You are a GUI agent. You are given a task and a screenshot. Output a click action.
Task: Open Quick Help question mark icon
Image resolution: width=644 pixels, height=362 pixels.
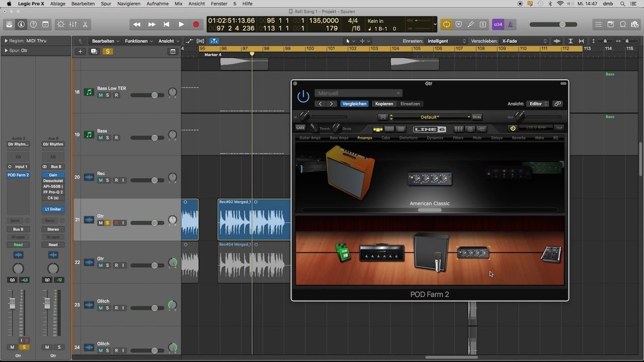(x=33, y=24)
